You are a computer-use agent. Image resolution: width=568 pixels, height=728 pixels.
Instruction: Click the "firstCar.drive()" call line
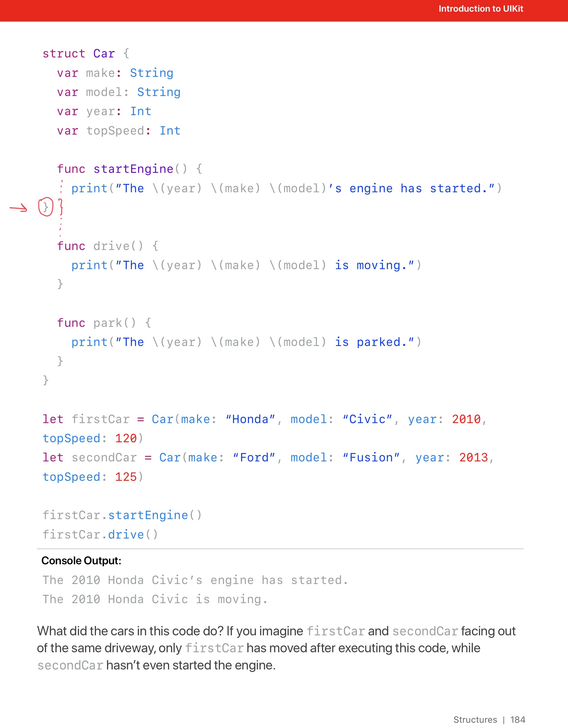click(x=100, y=535)
